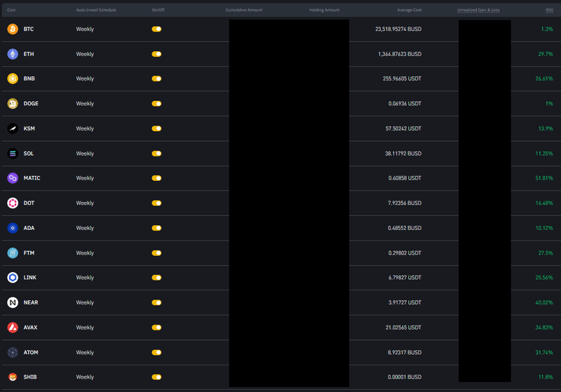Image resolution: width=561 pixels, height=392 pixels.
Task: Click the ADA ROI value 10.12%
Action: tap(544, 228)
